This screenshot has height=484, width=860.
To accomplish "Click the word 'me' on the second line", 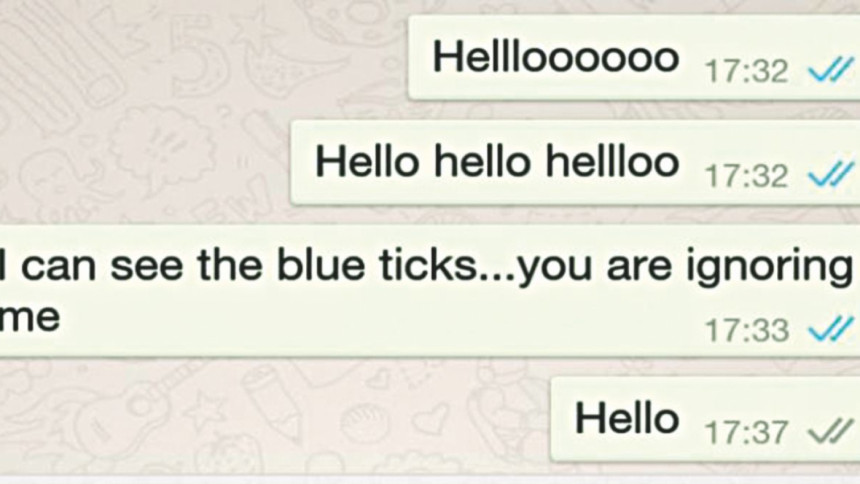I will [29, 318].
